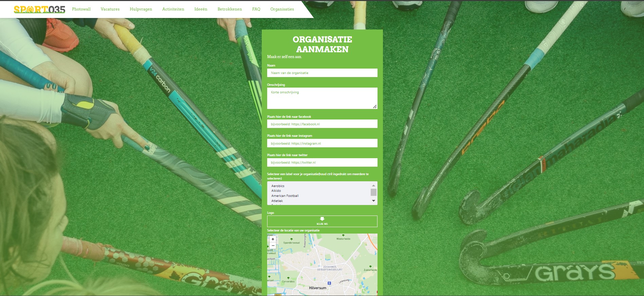644x296 pixels.
Task: Go to the Vacatures page
Action: [110, 9]
